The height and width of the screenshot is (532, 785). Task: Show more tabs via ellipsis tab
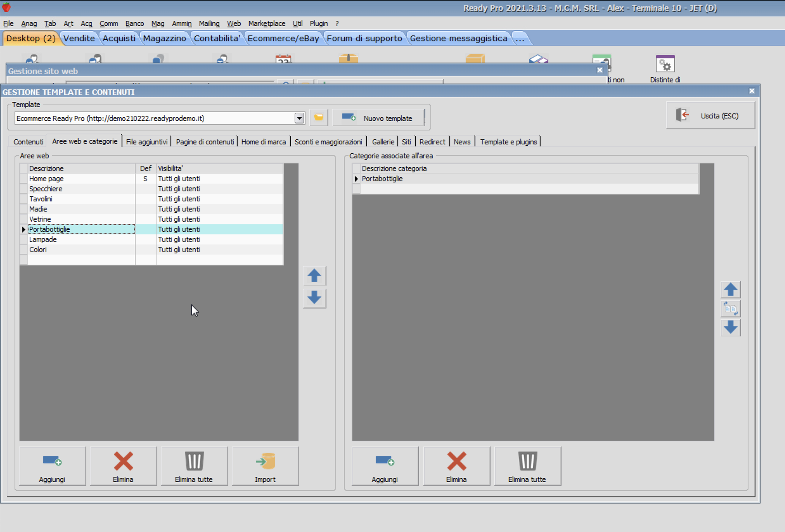pos(520,38)
